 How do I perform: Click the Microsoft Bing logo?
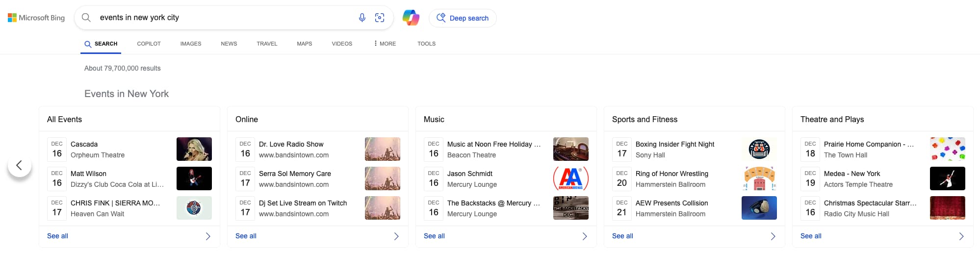click(x=36, y=18)
